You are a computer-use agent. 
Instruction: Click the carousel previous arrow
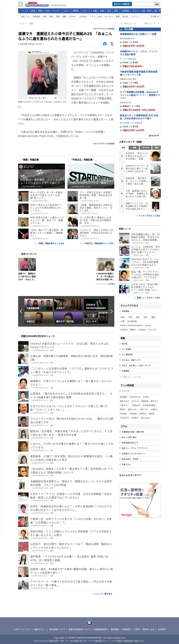click(x=21, y=311)
